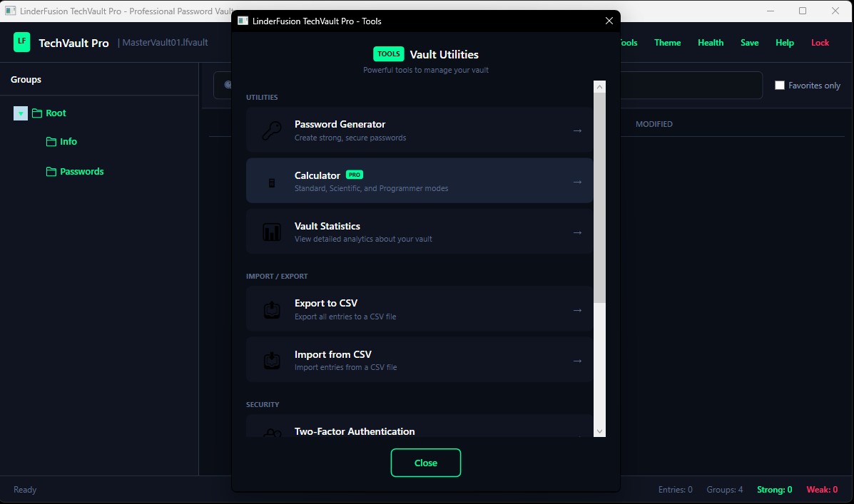This screenshot has height=504, width=854.
Task: Open the Health menu item
Action: 710,43
